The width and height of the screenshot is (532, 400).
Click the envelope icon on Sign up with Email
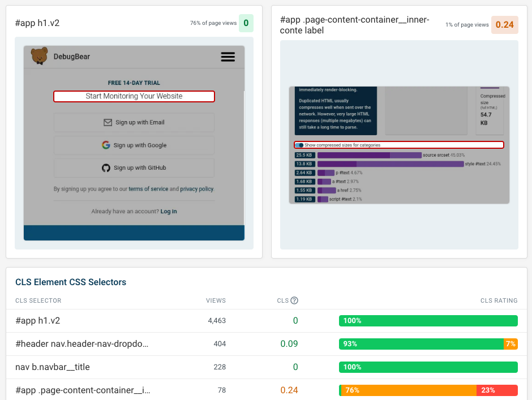point(108,122)
